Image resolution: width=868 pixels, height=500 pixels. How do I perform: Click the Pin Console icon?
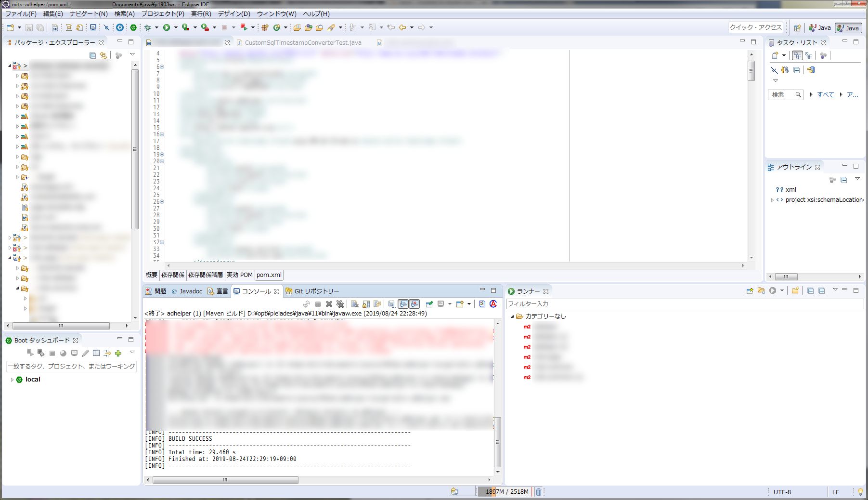click(x=429, y=304)
